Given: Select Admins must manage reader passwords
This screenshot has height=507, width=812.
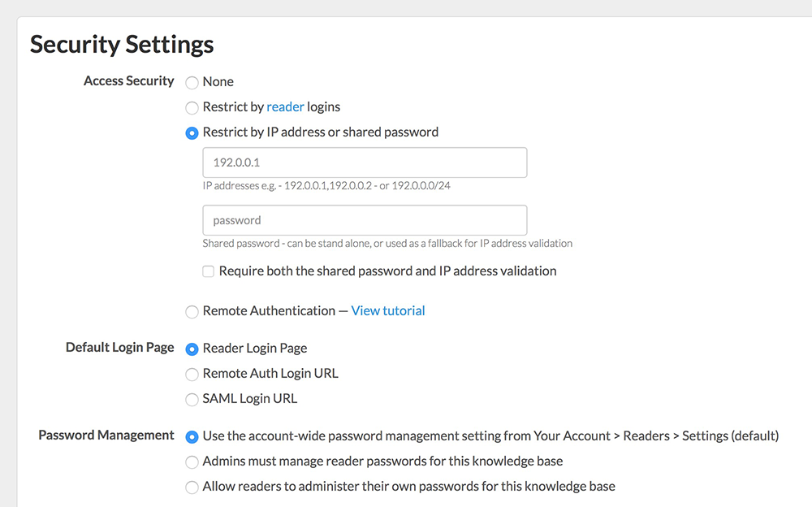Looking at the screenshot, I should click(x=192, y=462).
